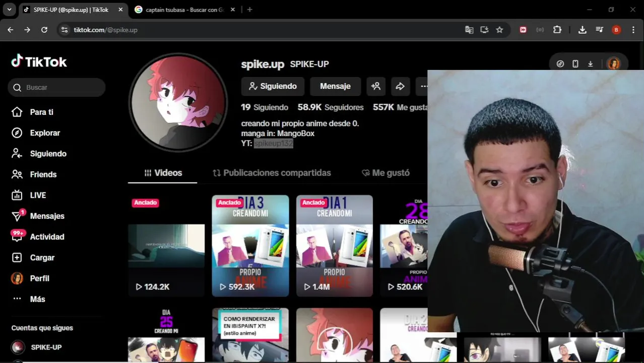Screen dimensions: 644x363
Task: Close the captain tsubasa tab
Action: click(234, 10)
